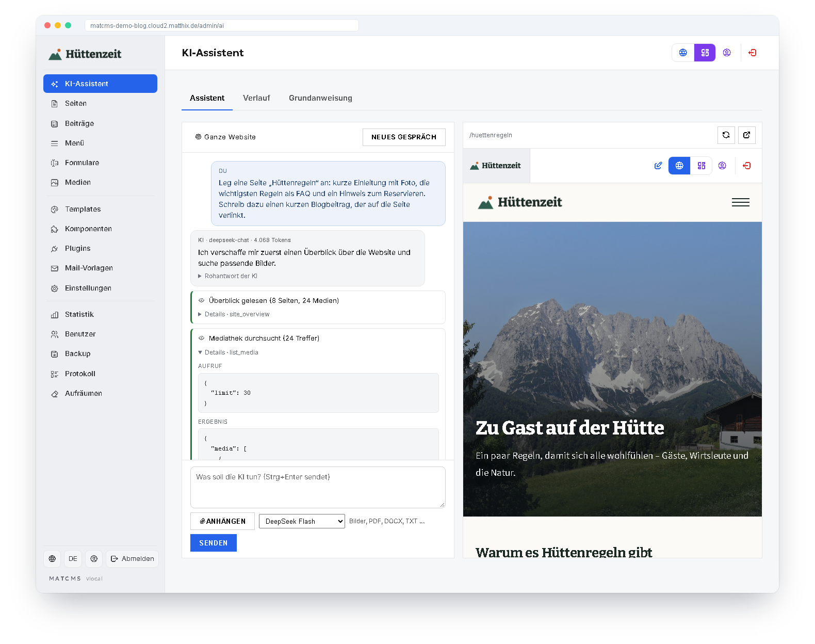The width and height of the screenshot is (815, 644).
Task: Go to Plugins in the sidebar
Action: click(x=100, y=249)
